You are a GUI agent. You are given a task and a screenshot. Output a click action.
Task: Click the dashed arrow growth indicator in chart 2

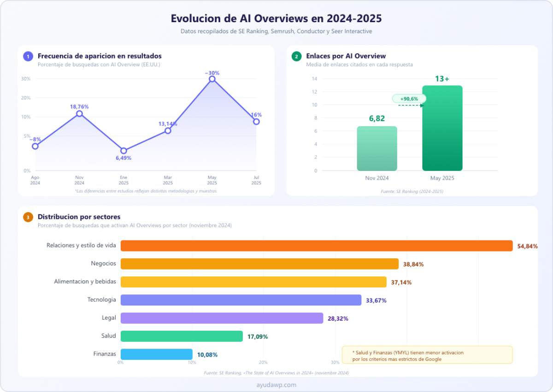(409, 105)
